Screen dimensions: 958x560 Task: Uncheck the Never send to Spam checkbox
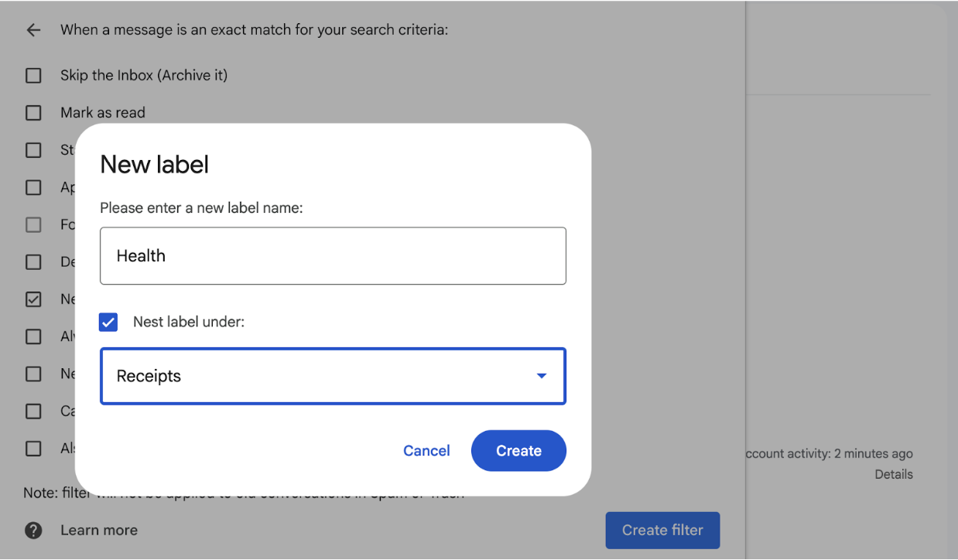(x=33, y=299)
